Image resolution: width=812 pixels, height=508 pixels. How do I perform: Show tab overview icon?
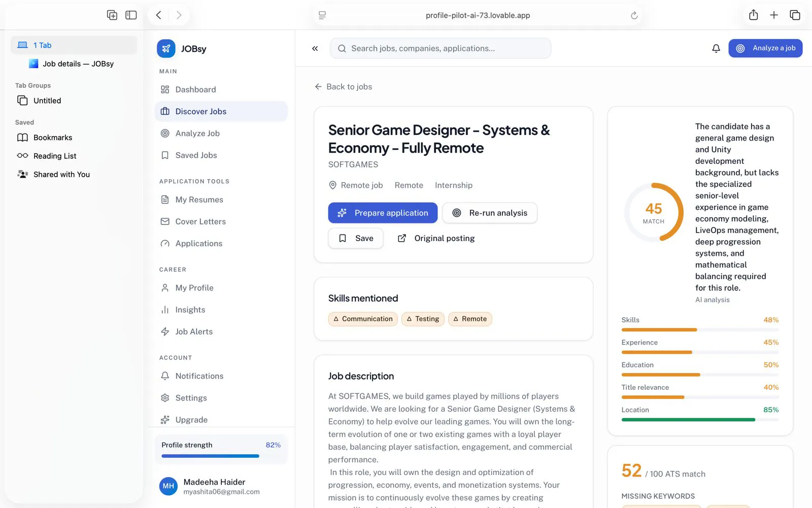(x=795, y=15)
